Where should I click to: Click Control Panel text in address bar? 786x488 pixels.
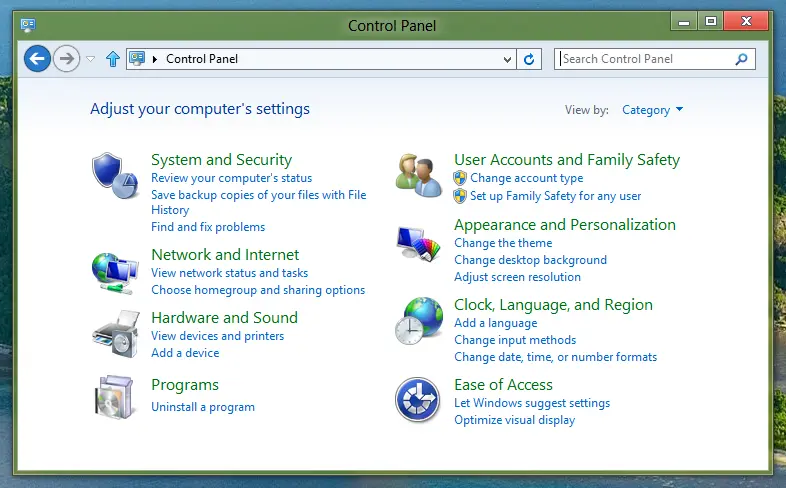[202, 59]
